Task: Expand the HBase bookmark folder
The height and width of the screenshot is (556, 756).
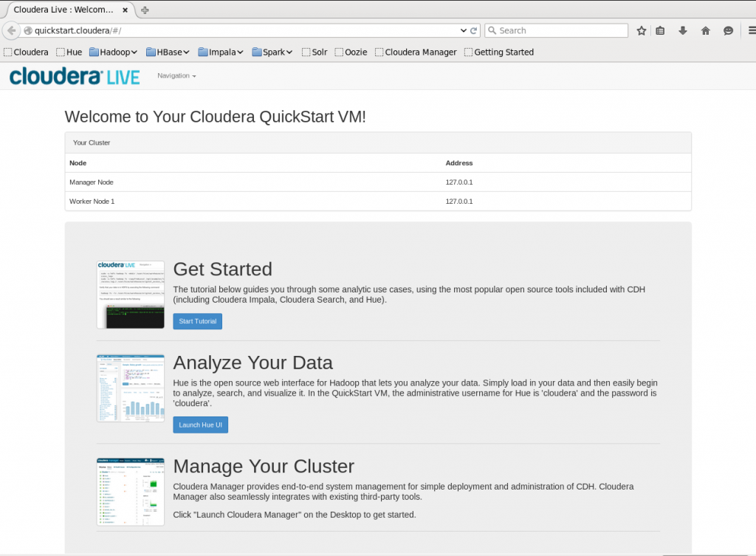Action: [x=168, y=52]
